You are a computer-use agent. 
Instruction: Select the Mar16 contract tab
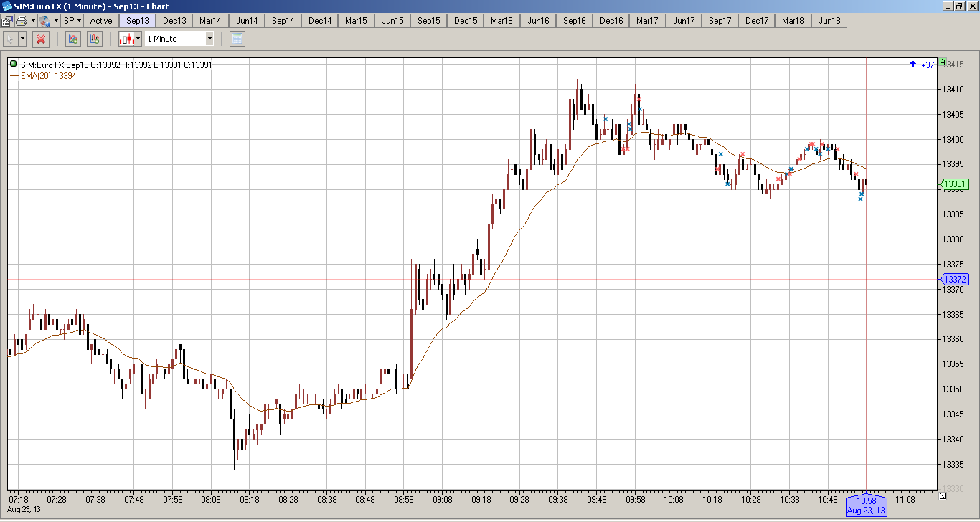point(501,21)
